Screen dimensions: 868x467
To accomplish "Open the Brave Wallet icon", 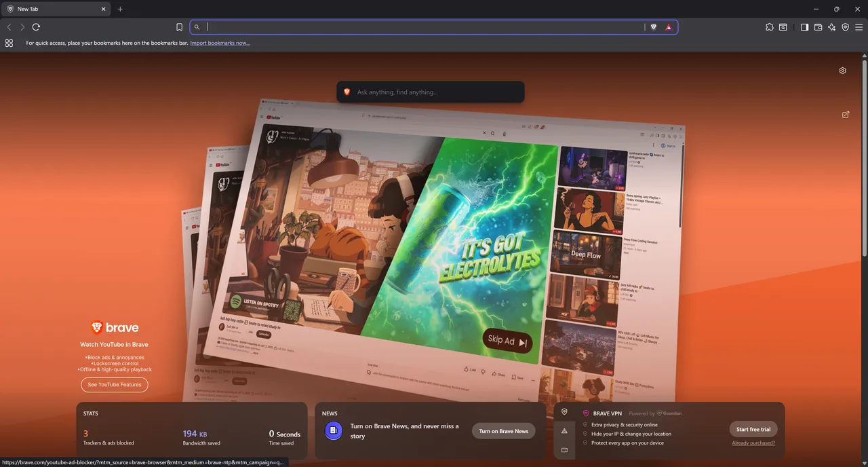I will pyautogui.click(x=818, y=27).
